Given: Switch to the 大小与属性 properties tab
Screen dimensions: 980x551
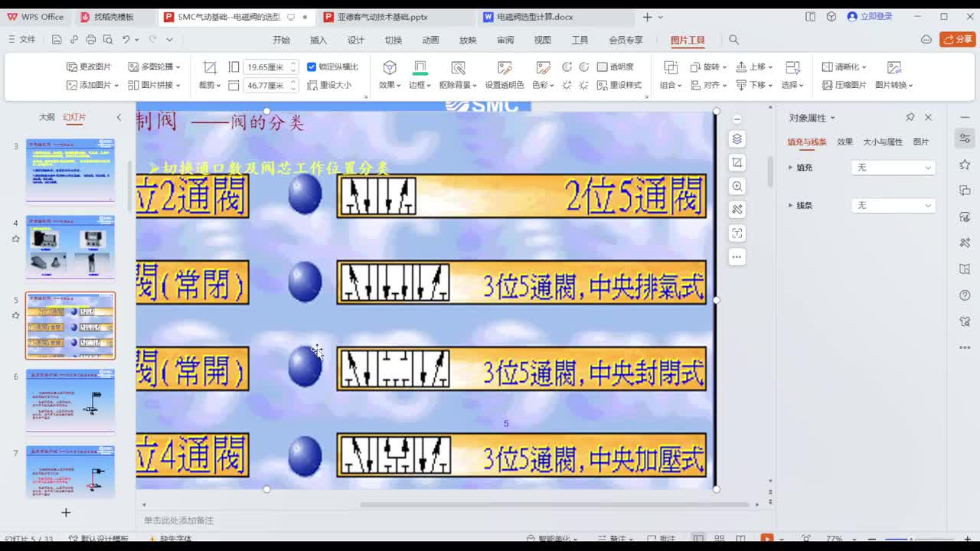Looking at the screenshot, I should (883, 142).
